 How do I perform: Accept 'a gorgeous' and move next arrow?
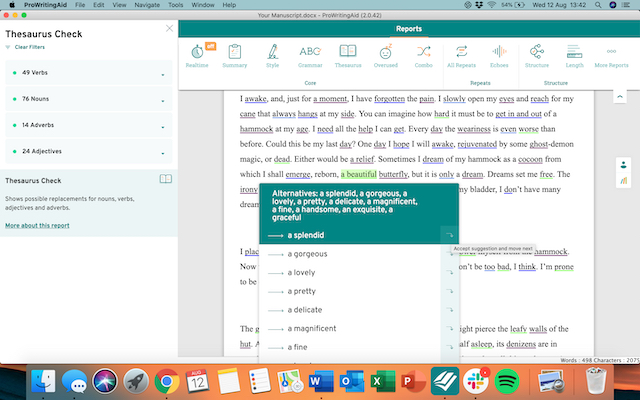coord(449,254)
